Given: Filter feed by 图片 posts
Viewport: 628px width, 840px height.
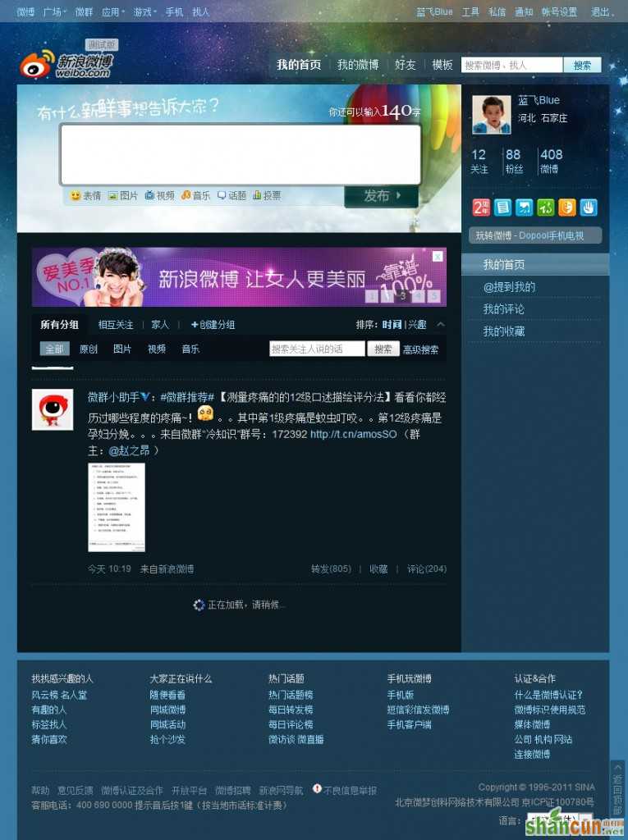Looking at the screenshot, I should (122, 349).
